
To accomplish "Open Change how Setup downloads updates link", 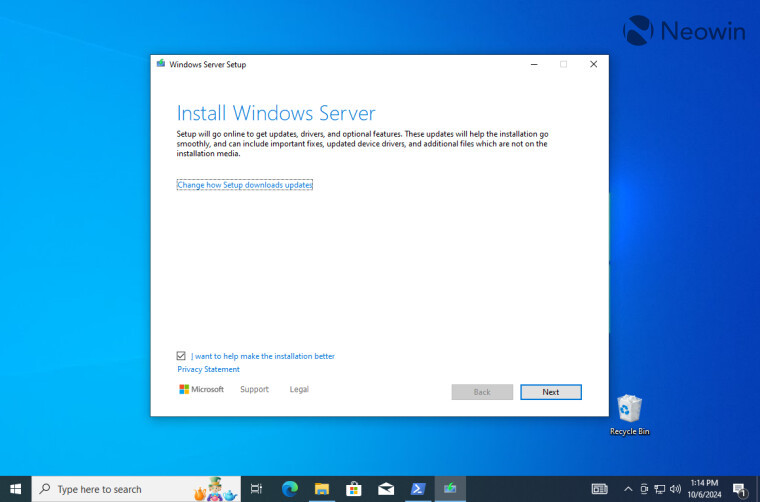I will coord(245,185).
